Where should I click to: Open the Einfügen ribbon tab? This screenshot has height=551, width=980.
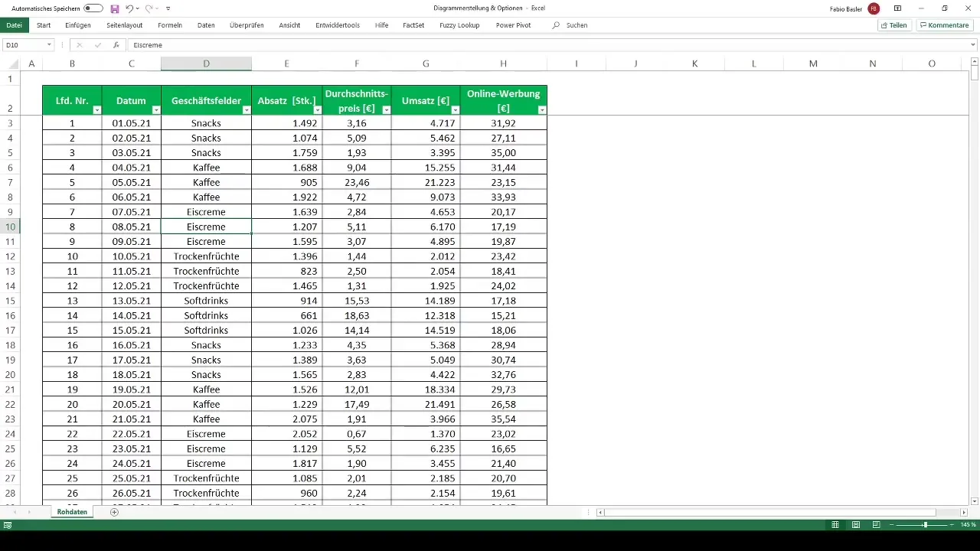point(78,25)
